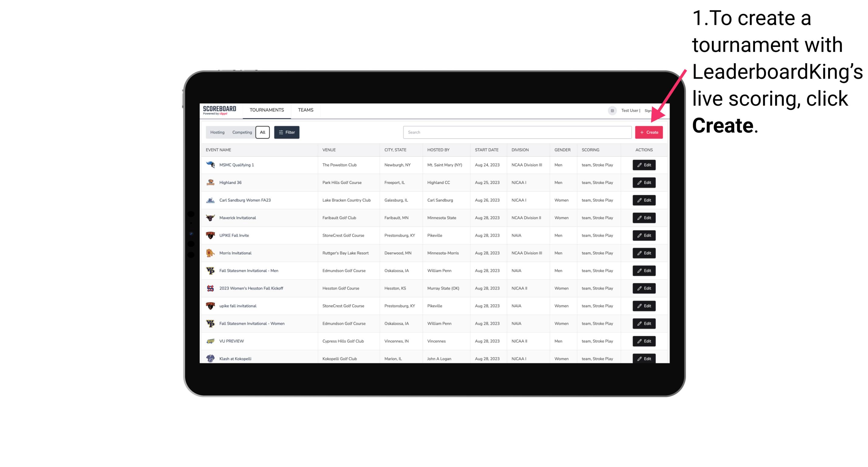Select the Hosting filter tab

pos(217,132)
